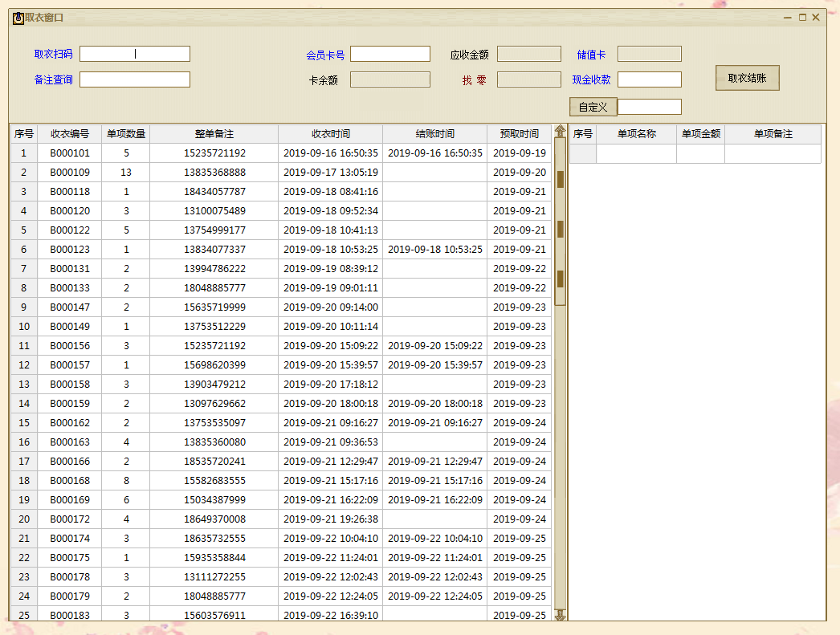
Task: Click the 应收金额 field
Action: (x=529, y=54)
